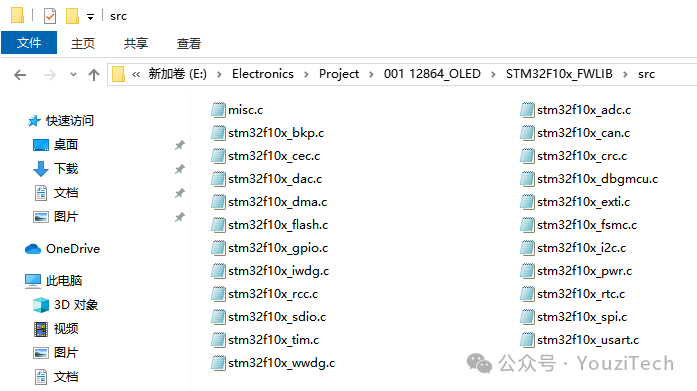The height and width of the screenshot is (391, 697).
Task: Click the misc.c file icon
Action: click(218, 110)
